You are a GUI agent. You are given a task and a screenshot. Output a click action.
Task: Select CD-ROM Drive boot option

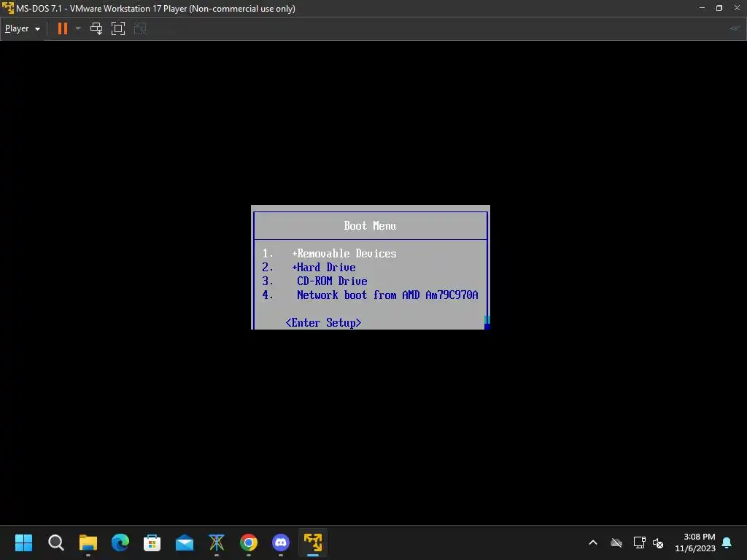click(332, 281)
